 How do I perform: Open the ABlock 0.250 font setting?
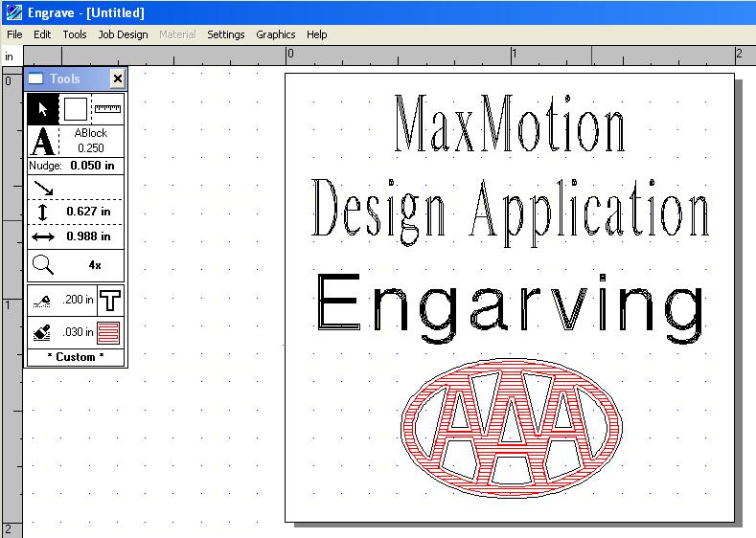(91, 141)
